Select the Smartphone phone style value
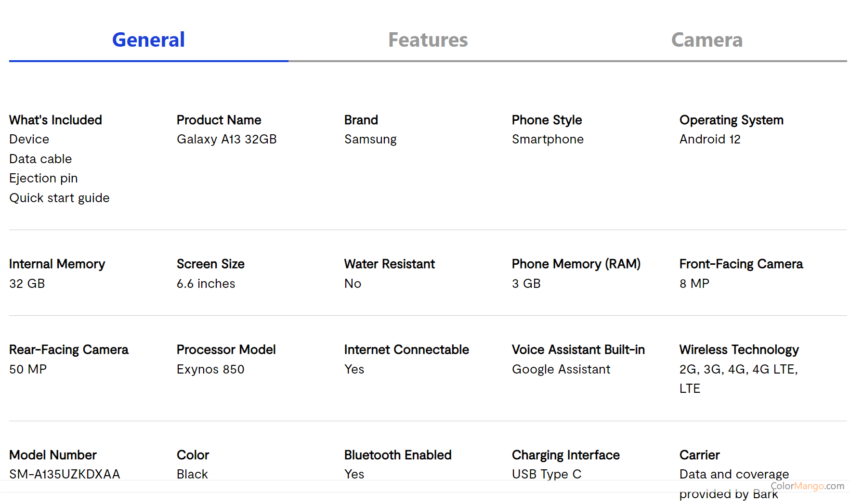The width and height of the screenshot is (850, 504). [548, 139]
